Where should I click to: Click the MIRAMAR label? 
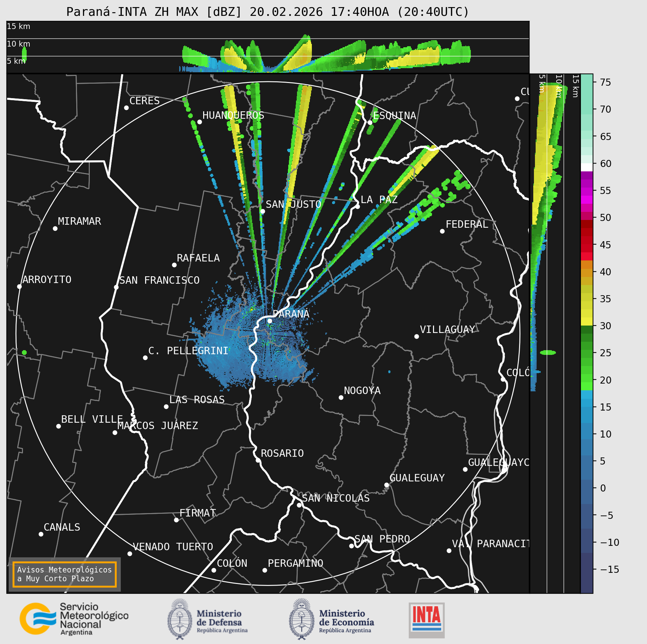79,221
